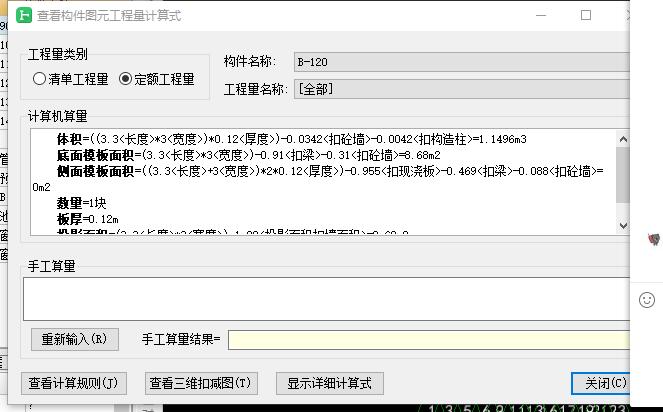Click the 手工算量结果 yellow result field
Image resolution: width=663 pixels, height=412 pixels.
[x=429, y=340]
